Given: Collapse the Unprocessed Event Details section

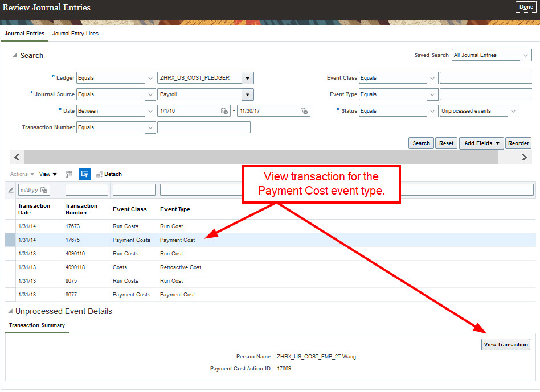Looking at the screenshot, I should pos(10,311).
